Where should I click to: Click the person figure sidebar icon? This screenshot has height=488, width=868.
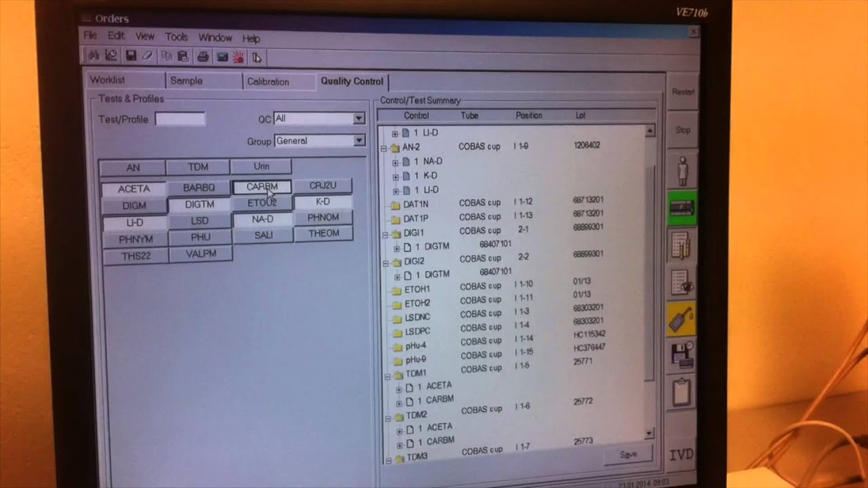pos(683,170)
